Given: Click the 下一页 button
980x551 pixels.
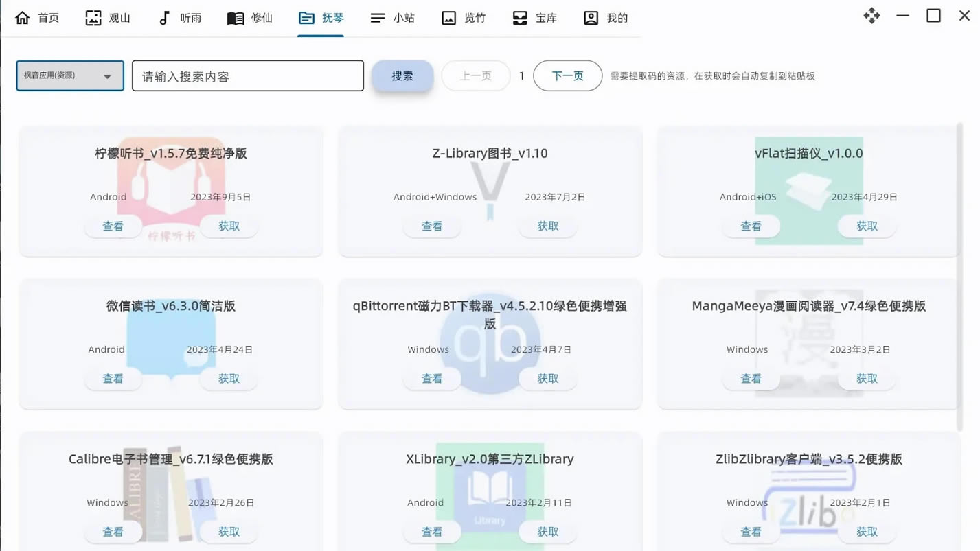Looking at the screenshot, I should click(x=568, y=75).
